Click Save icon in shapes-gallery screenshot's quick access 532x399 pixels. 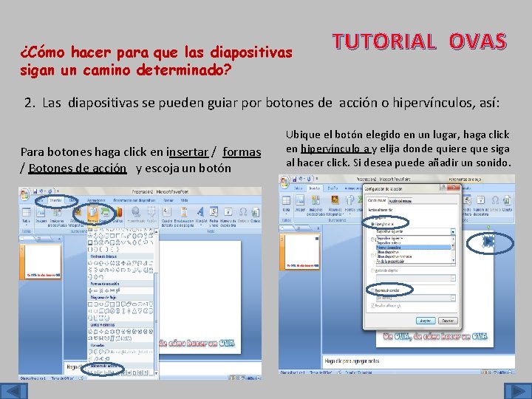point(35,191)
